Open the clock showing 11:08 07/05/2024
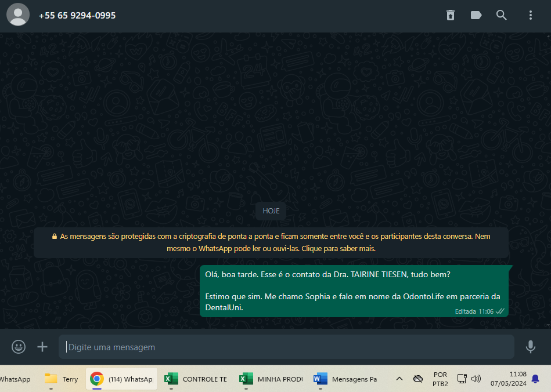The width and height of the screenshot is (551, 392). 509,379
